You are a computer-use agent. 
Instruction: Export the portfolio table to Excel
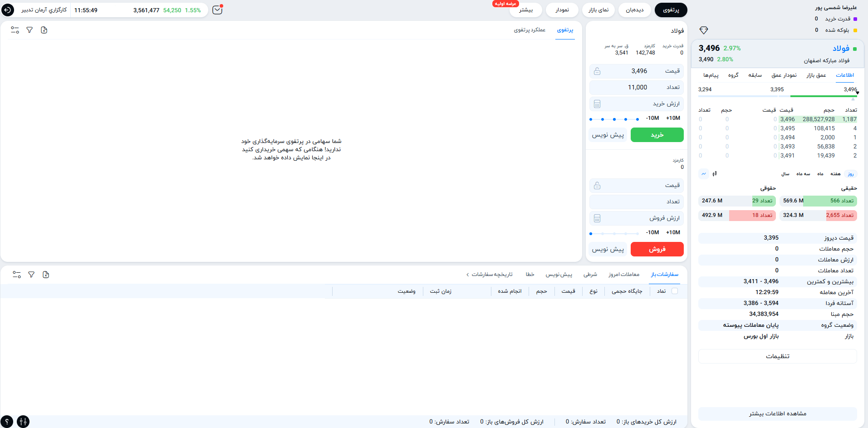44,30
